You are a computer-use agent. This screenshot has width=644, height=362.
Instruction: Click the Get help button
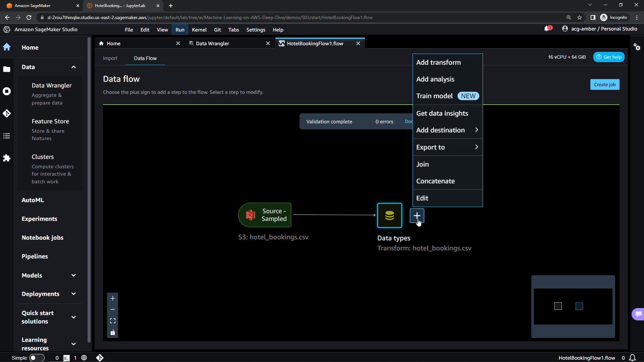click(609, 57)
